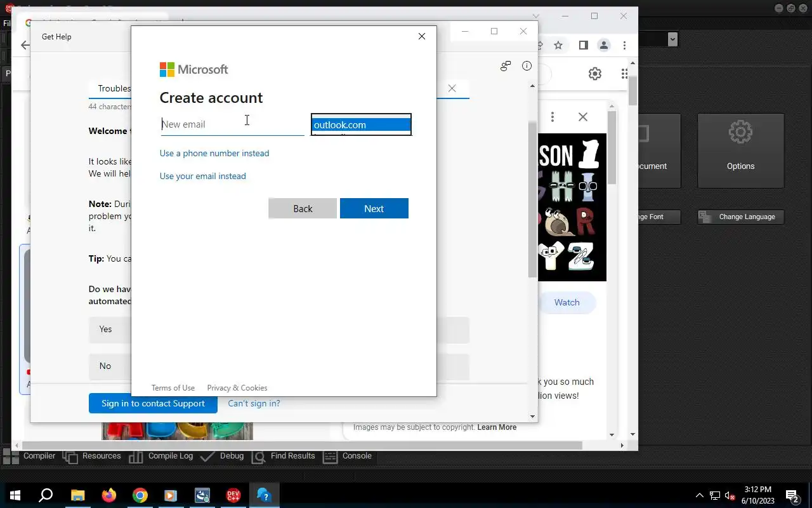Open the image panel three-dot options
The image size is (812, 508).
point(553,117)
